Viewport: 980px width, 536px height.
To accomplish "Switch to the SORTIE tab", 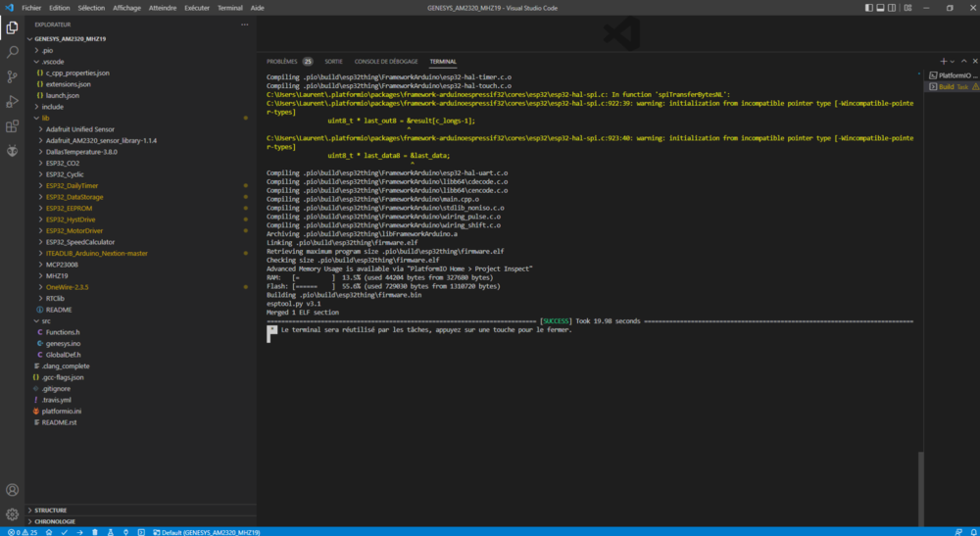I will [x=334, y=61].
